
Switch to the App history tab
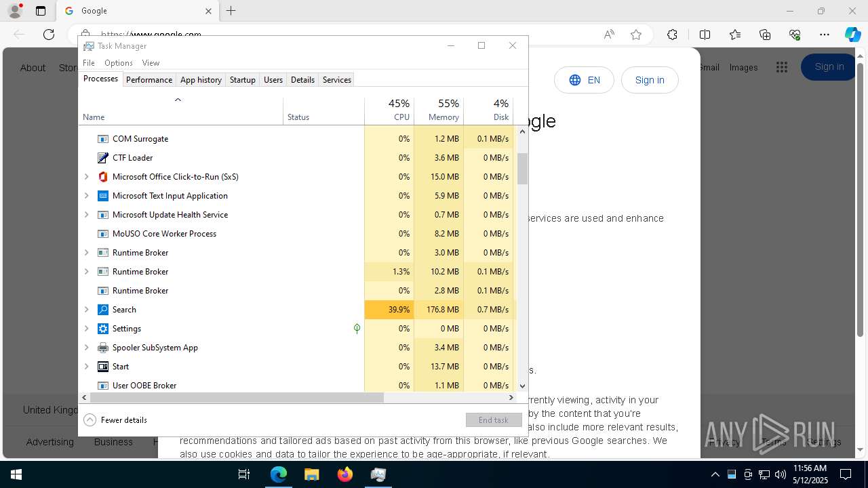[x=201, y=80]
